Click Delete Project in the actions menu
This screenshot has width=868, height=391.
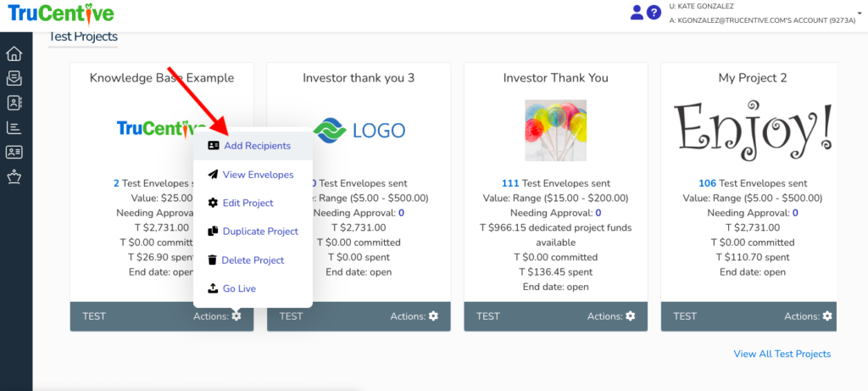(x=253, y=260)
